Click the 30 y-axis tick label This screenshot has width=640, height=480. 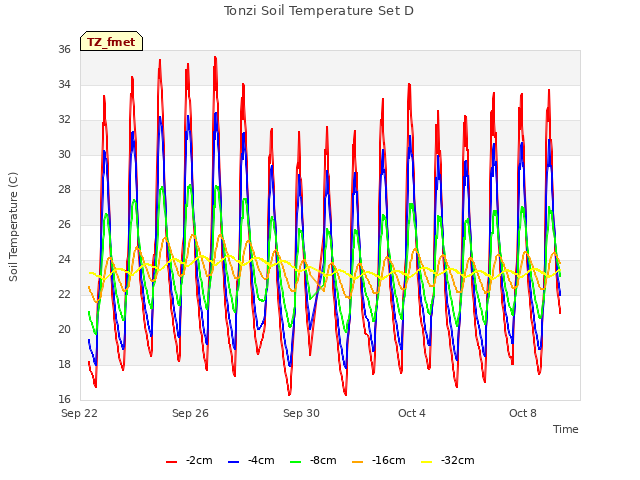click(64, 154)
